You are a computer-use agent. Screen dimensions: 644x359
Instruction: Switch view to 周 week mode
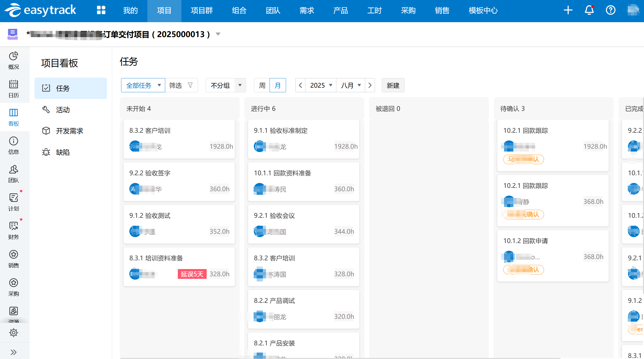(x=262, y=85)
